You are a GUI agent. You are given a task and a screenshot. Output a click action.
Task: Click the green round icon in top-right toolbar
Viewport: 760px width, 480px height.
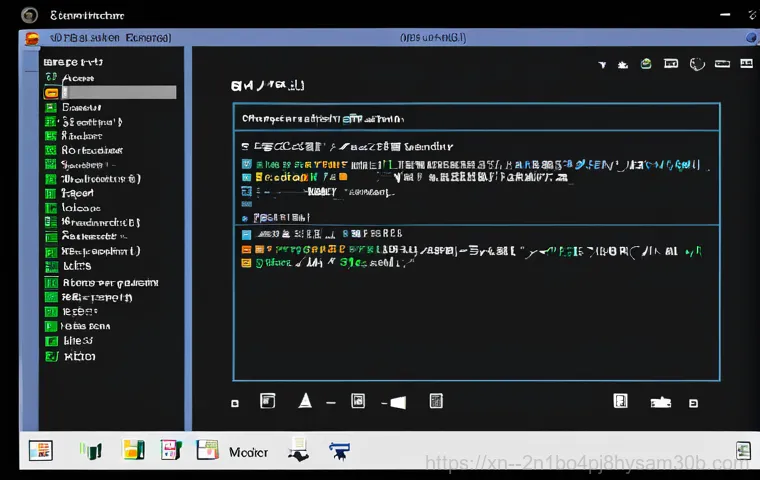point(646,64)
